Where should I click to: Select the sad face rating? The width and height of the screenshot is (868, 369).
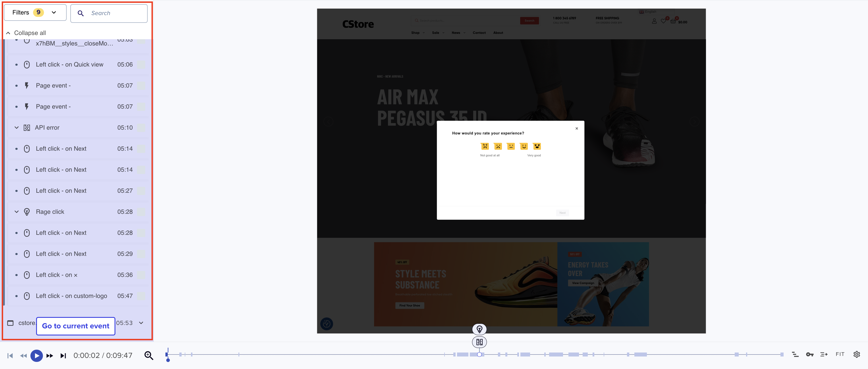pyautogui.click(x=498, y=146)
